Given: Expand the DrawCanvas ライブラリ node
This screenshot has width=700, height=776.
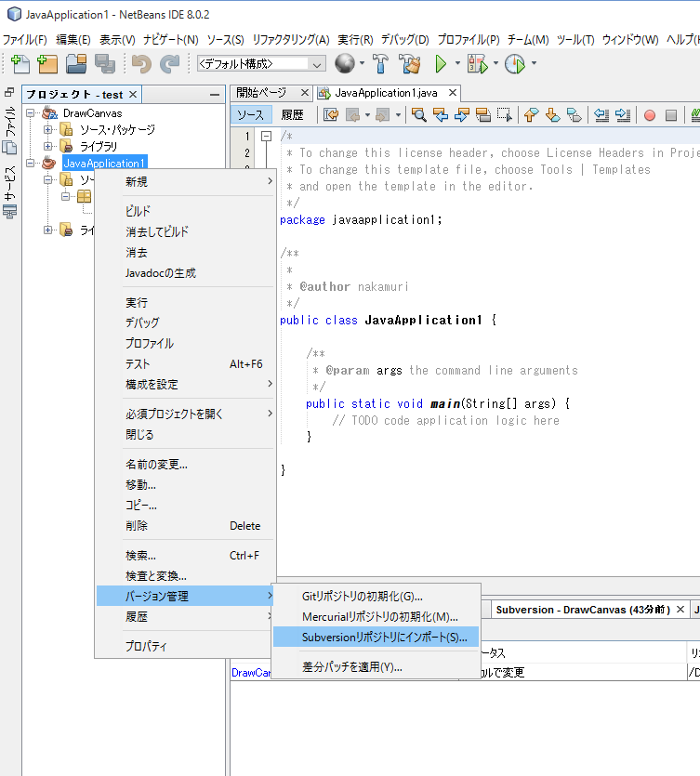Looking at the screenshot, I should (x=47, y=147).
